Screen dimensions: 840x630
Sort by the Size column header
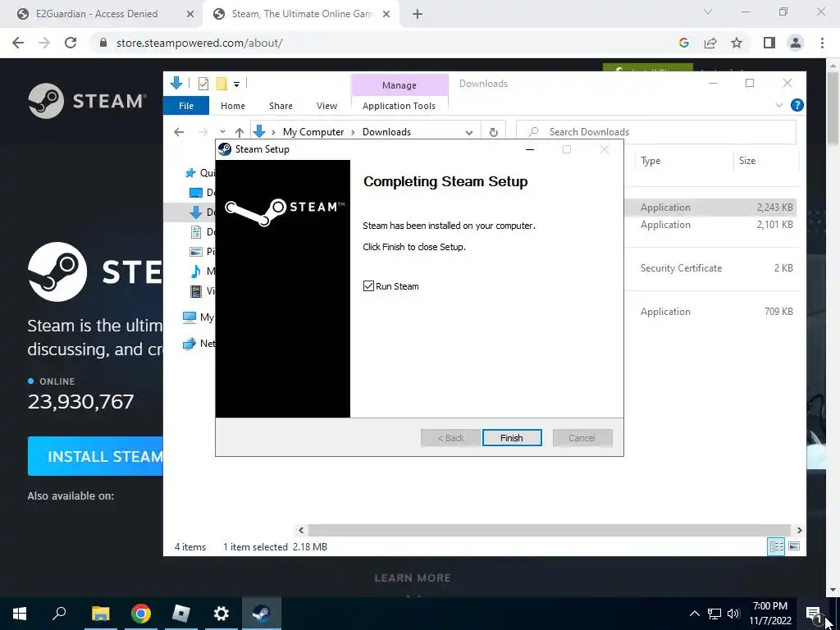746,161
